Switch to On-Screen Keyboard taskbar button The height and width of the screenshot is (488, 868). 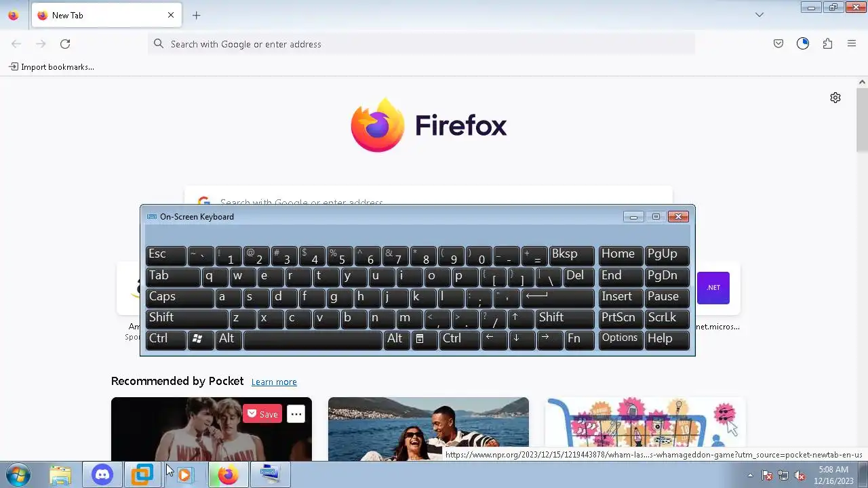tap(270, 475)
